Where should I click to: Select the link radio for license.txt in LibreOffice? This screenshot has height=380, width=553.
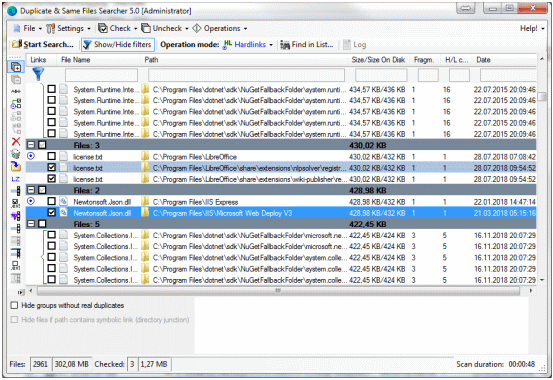pos(31,156)
